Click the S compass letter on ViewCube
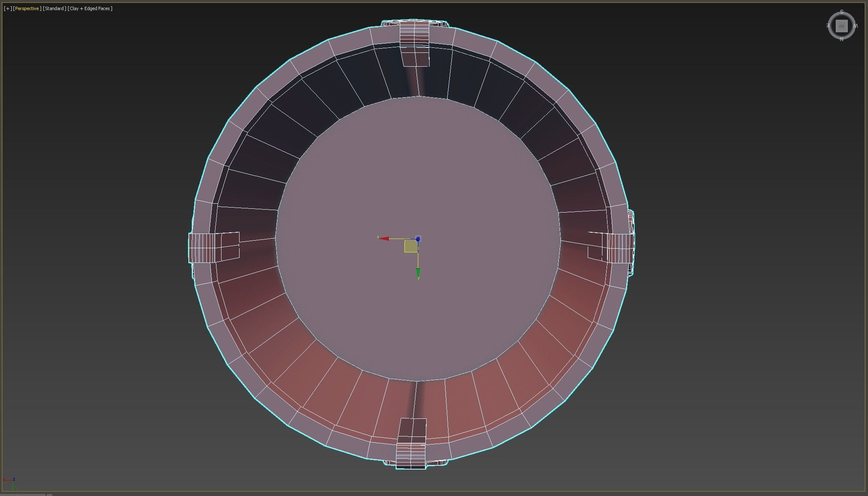 (842, 12)
